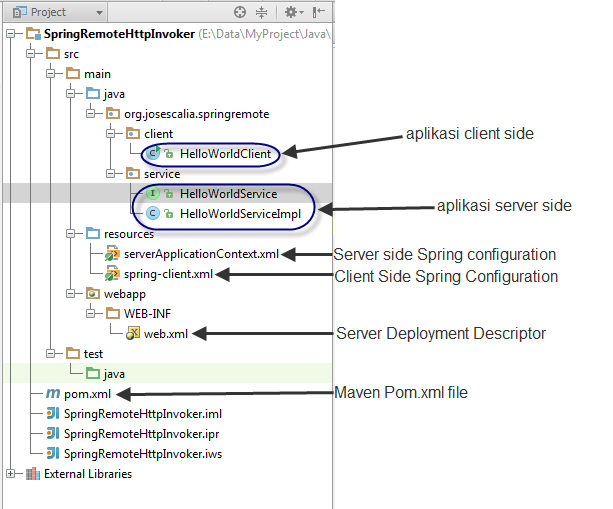Collapse the WEB-INF folder node
This screenshot has width=613, height=509.
(90, 314)
